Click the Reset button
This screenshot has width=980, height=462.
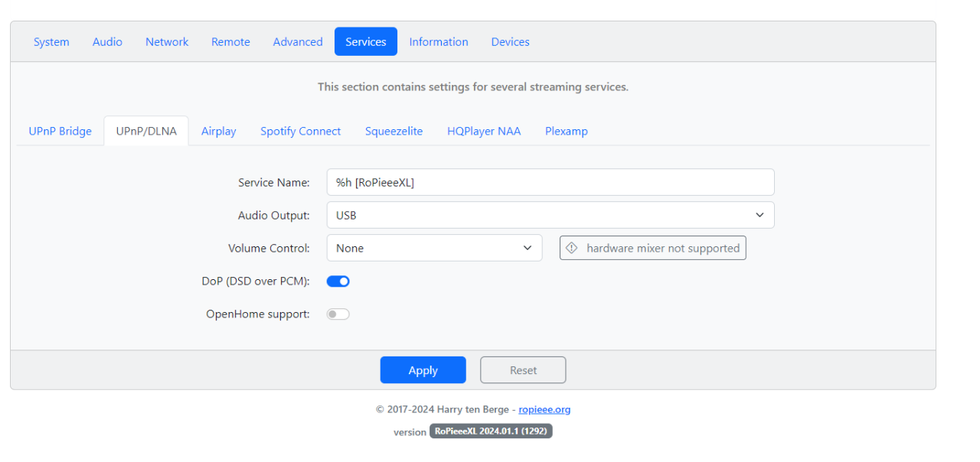point(523,370)
